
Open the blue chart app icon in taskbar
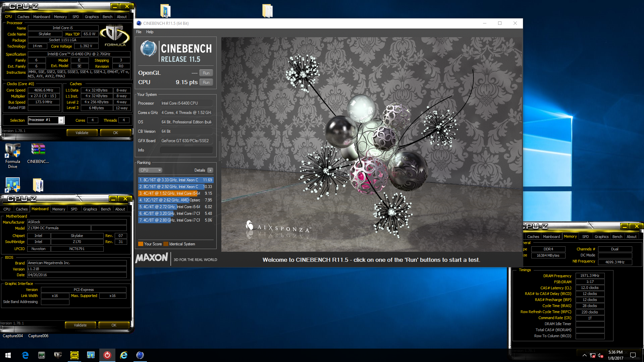(x=91, y=355)
